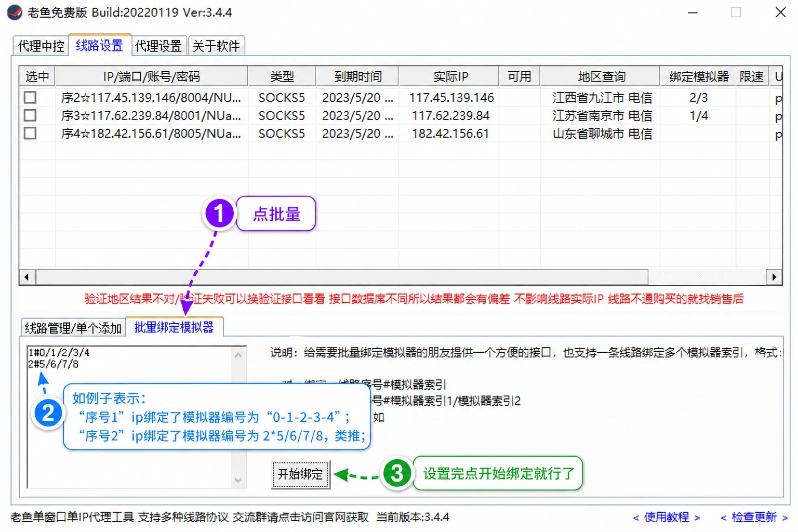The width and height of the screenshot is (798, 532).
Task: Select IP cell 117.45.139.146
Action: (x=451, y=98)
